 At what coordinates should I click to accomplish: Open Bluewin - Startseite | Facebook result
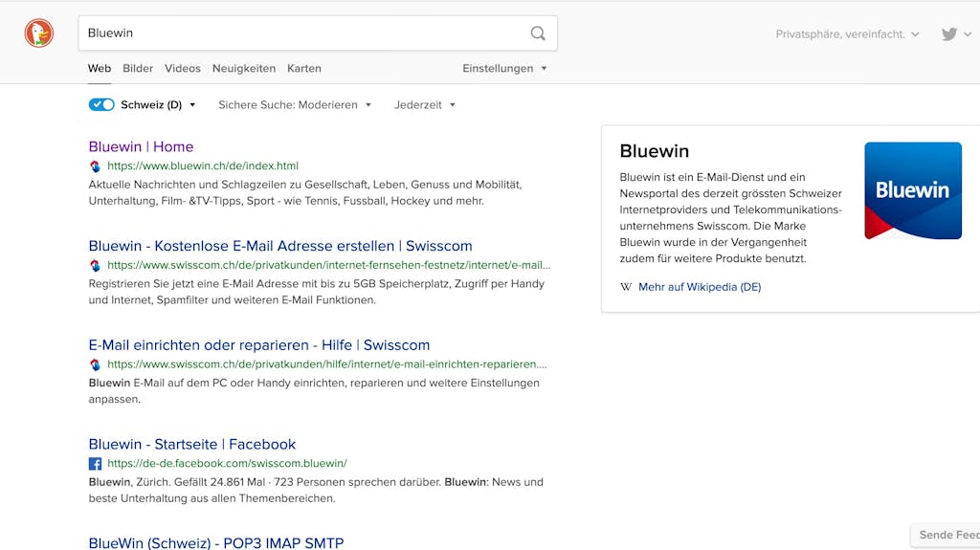coord(191,445)
